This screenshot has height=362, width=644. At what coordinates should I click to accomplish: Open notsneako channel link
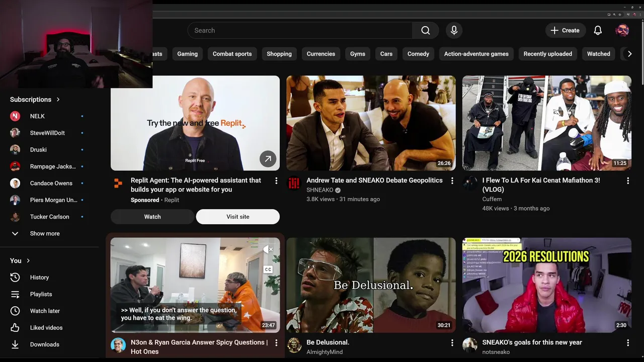[496, 352]
